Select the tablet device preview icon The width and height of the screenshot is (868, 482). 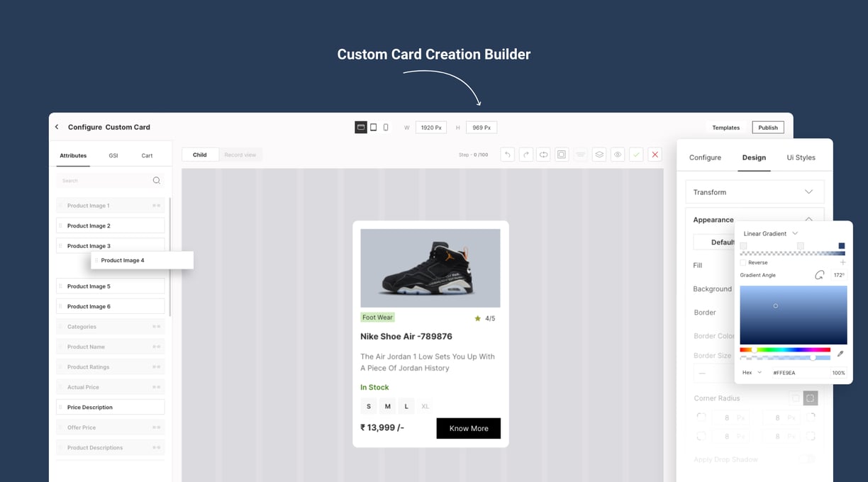(374, 128)
